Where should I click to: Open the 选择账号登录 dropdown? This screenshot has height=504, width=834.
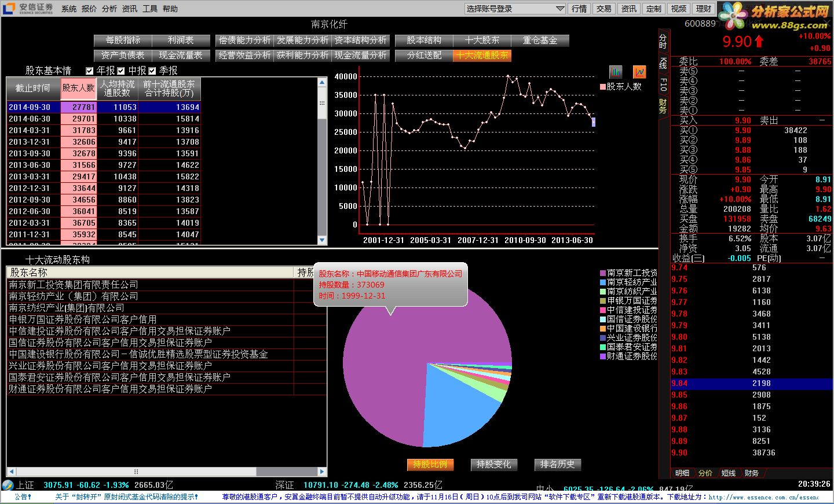tap(515, 9)
